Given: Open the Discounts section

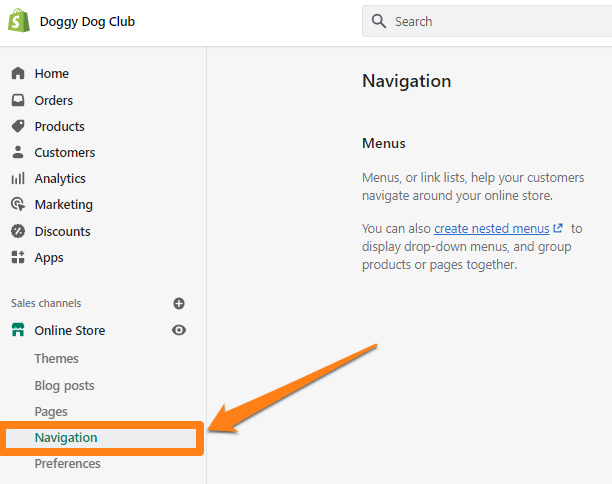Looking at the screenshot, I should click(x=62, y=231).
